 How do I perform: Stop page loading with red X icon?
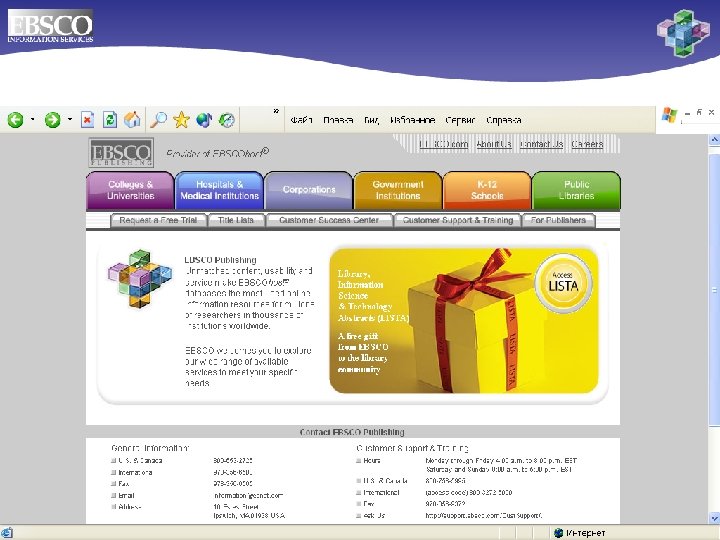point(87,120)
